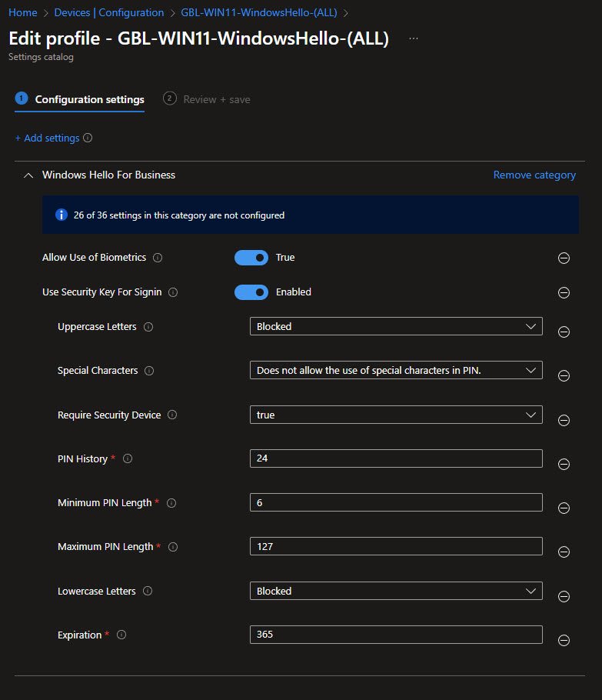Click the Maximum PIN Length input field
This screenshot has width=602, height=700.
point(396,547)
